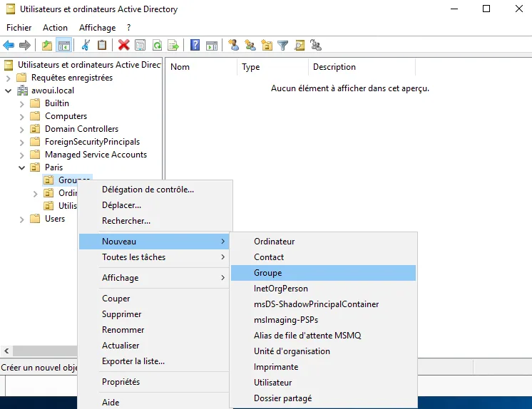532x409 pixels.
Task: Open the Affichage menu in menu bar
Action: tap(98, 28)
